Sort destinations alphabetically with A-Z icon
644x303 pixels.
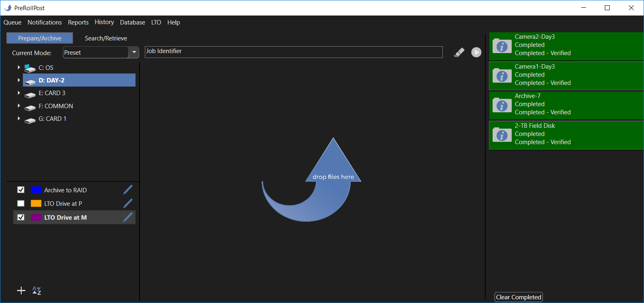[x=37, y=290]
